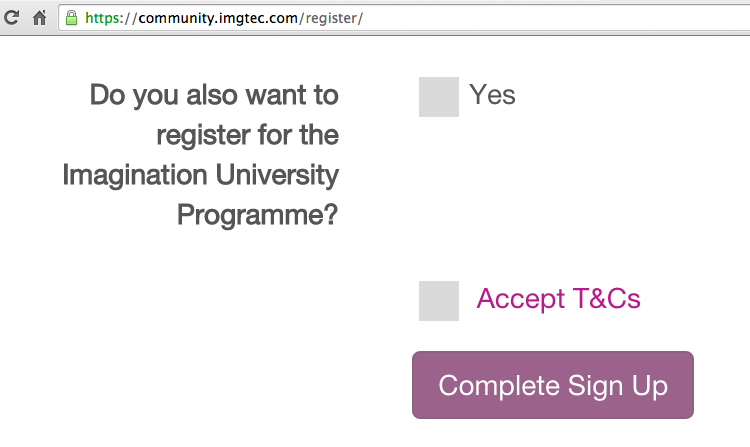The width and height of the screenshot is (750, 447).
Task: Click the /register/ path in the URL
Action: (331, 17)
